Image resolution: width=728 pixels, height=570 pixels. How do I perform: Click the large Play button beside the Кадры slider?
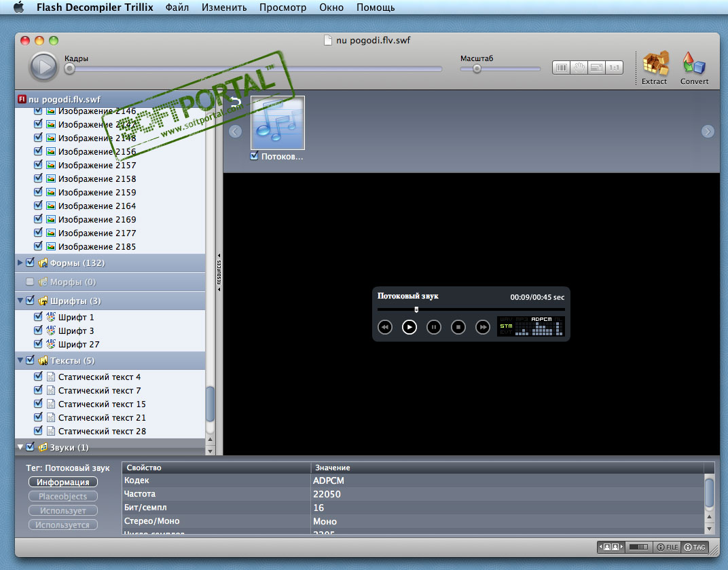click(x=43, y=66)
